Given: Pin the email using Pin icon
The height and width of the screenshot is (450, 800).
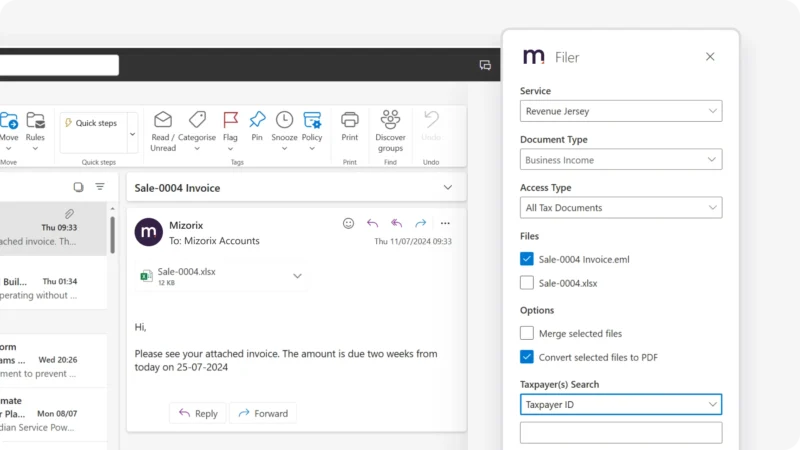Looking at the screenshot, I should tap(257, 119).
